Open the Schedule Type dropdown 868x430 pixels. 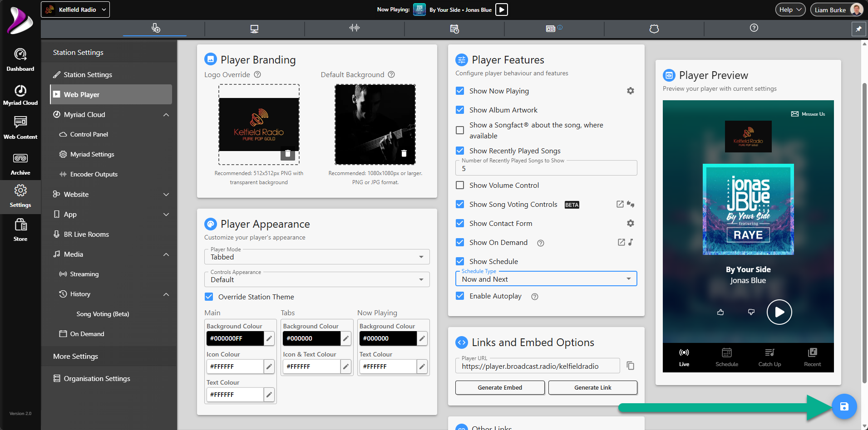(x=546, y=279)
